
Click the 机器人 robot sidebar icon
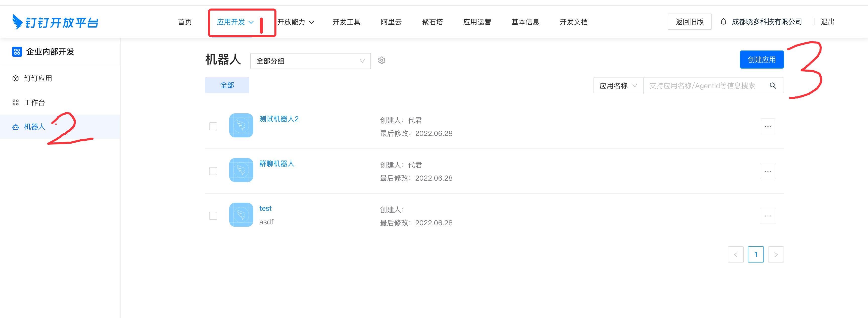pyautogui.click(x=16, y=127)
